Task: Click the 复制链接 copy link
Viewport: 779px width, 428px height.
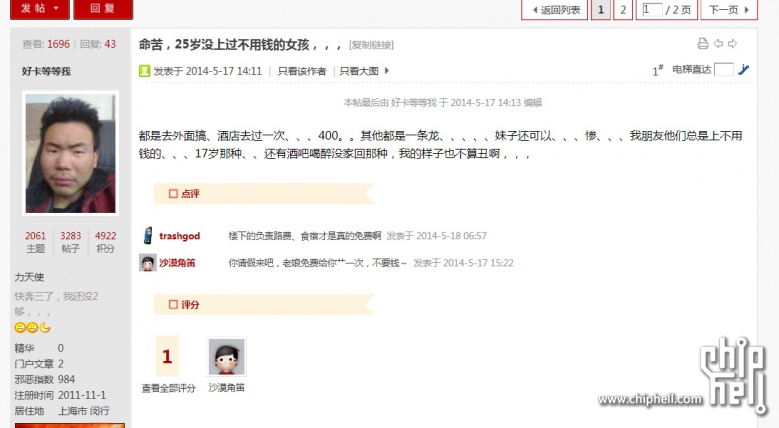Action: (x=371, y=45)
